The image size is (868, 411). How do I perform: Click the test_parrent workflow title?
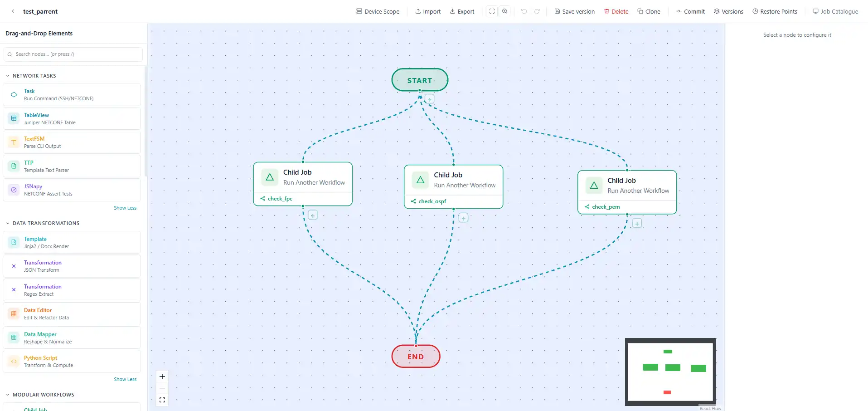click(x=40, y=11)
